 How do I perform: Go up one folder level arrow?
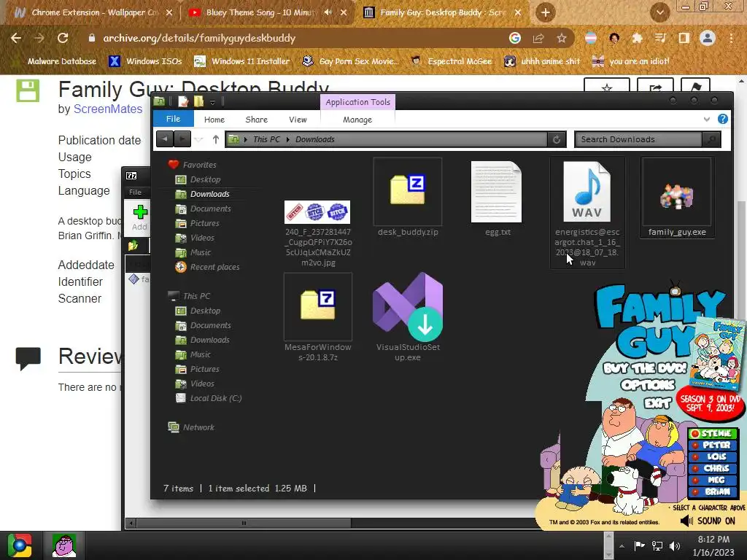click(216, 139)
